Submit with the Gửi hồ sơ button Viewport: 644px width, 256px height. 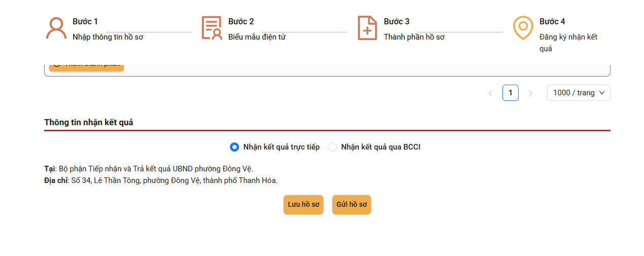click(352, 205)
